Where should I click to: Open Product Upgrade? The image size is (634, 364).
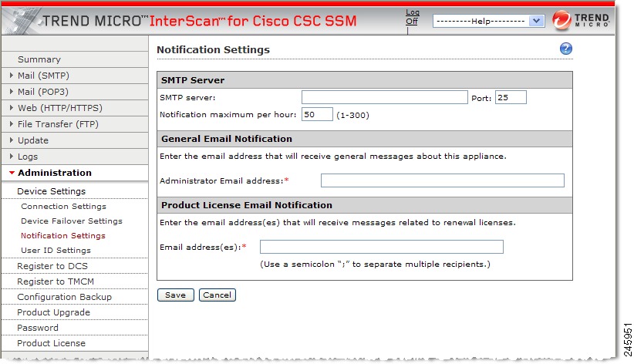[x=53, y=312]
